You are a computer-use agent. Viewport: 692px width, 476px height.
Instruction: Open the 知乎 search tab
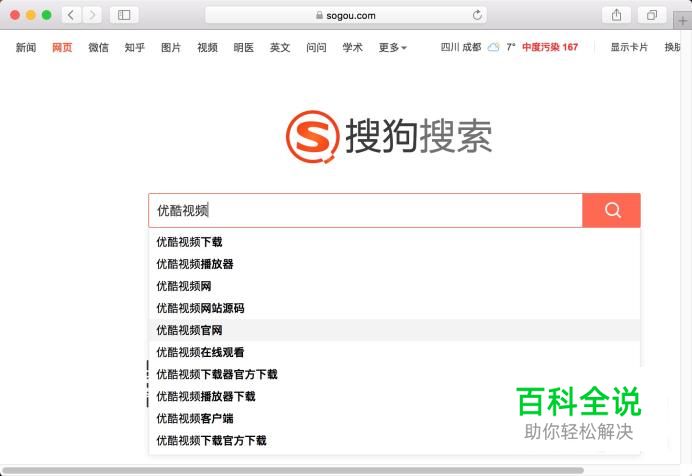tap(135, 47)
